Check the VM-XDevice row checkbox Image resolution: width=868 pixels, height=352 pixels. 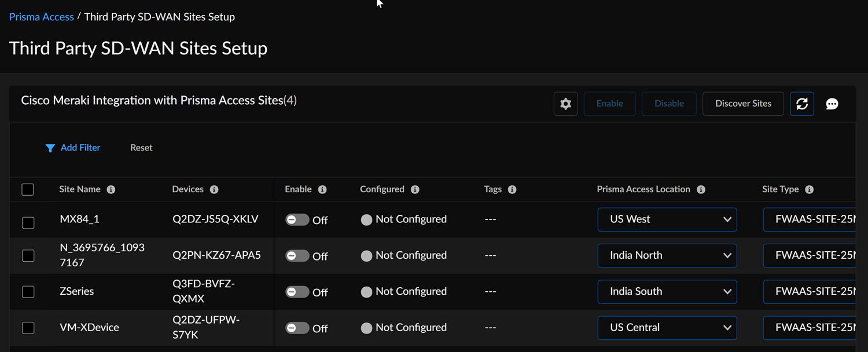point(28,328)
